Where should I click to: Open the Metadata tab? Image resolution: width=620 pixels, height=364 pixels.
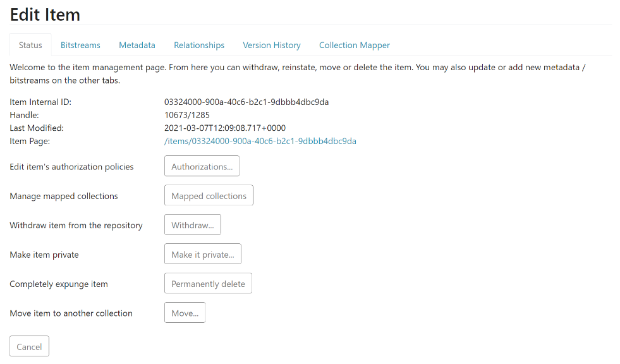137,45
